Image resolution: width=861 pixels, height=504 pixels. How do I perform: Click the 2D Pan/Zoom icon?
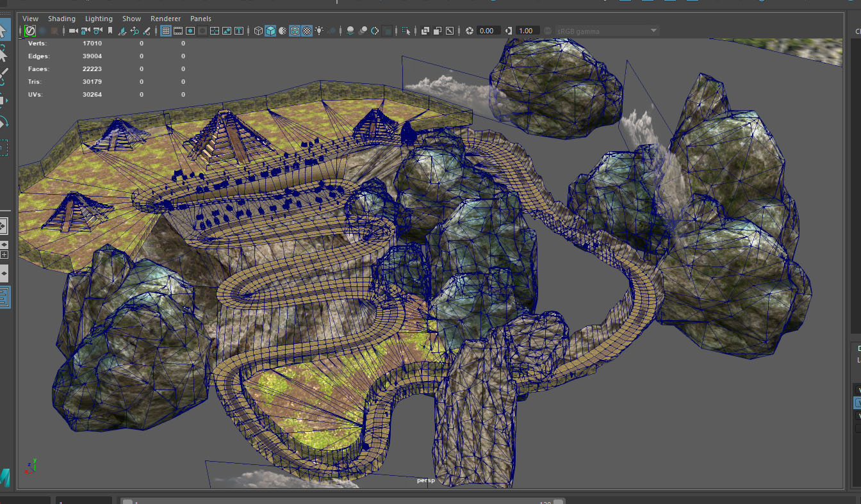[x=135, y=31]
